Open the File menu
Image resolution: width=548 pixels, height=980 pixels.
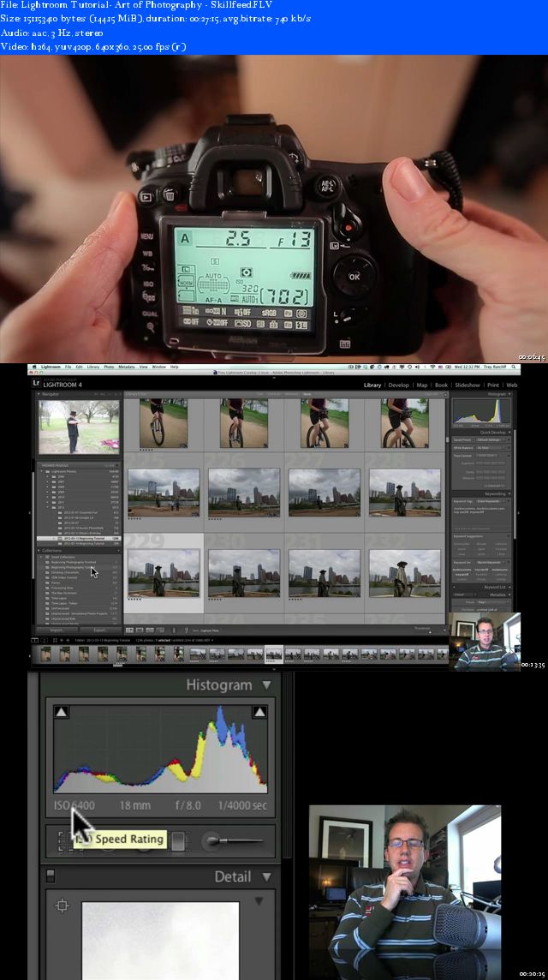click(68, 367)
